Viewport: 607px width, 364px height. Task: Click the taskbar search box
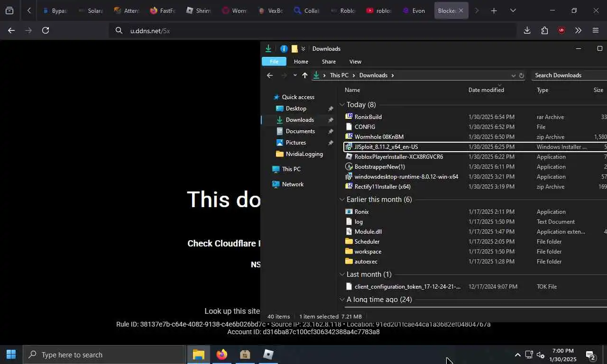[104, 355]
